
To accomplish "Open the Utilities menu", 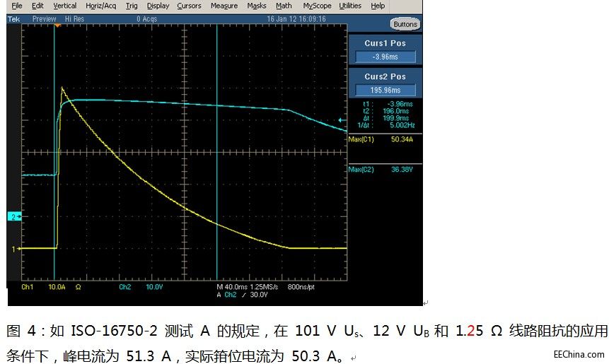I will pos(350,6).
